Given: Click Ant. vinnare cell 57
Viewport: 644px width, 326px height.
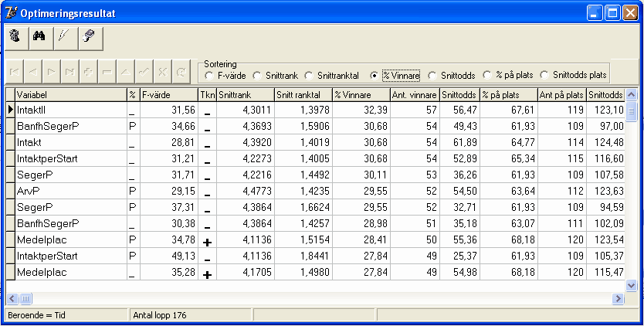Looking at the screenshot, I should (415, 110).
